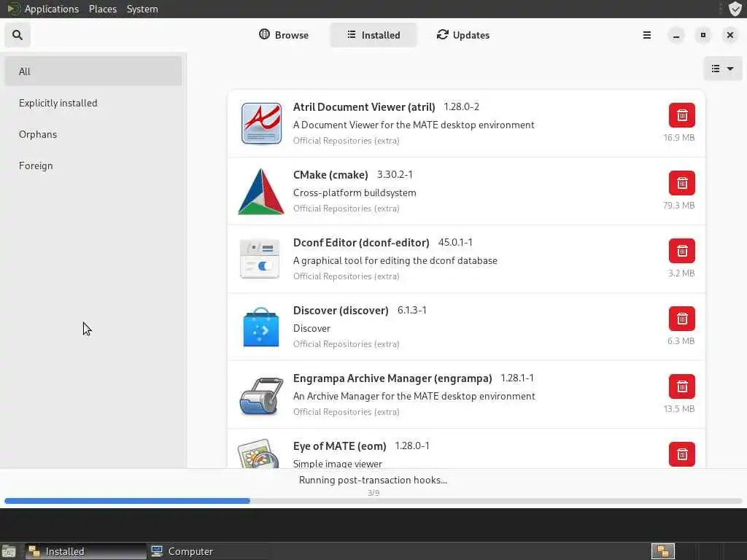Click the 6.3 MB size label
The image size is (747, 560).
click(x=681, y=341)
